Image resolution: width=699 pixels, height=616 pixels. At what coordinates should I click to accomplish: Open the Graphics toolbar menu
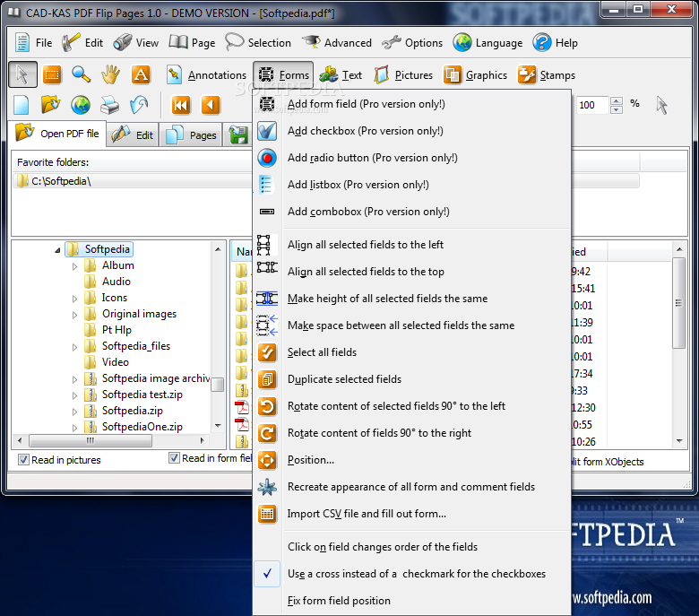coord(475,74)
